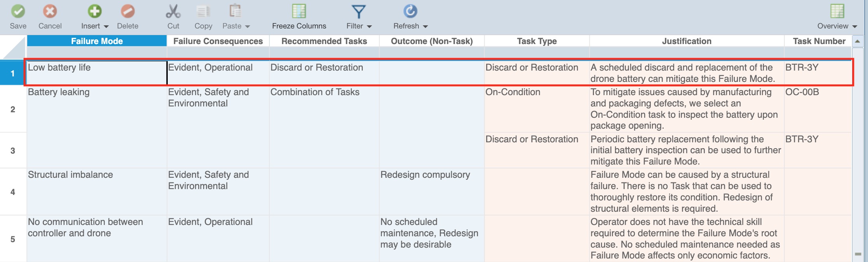Click the red Cancel icon
Image resolution: width=868 pixels, height=262 pixels.
(50, 11)
